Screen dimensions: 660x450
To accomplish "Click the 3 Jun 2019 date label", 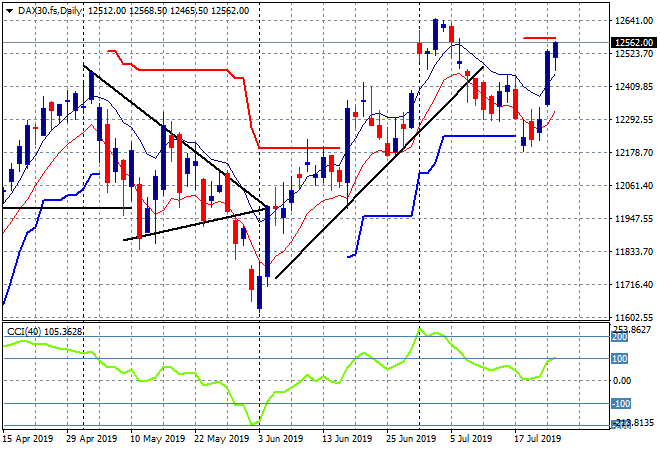I will coord(280,439).
